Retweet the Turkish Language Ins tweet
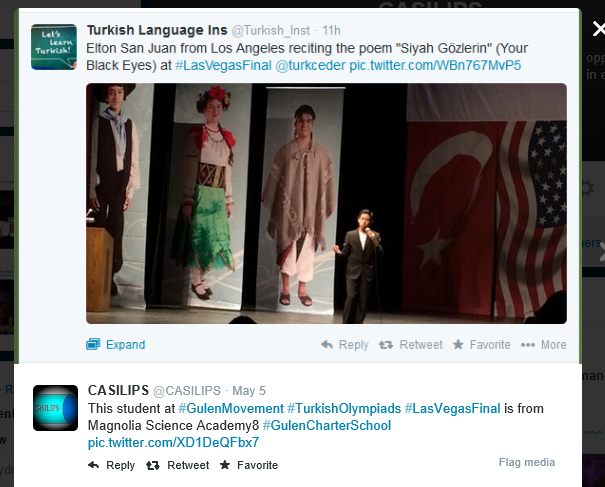Image resolution: width=605 pixels, height=487 pixels. click(x=411, y=345)
